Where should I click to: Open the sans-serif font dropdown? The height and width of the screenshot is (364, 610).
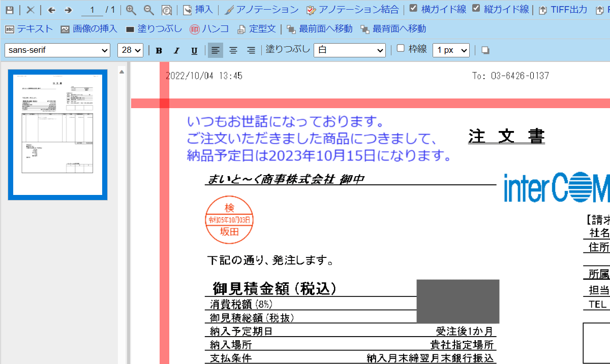57,50
